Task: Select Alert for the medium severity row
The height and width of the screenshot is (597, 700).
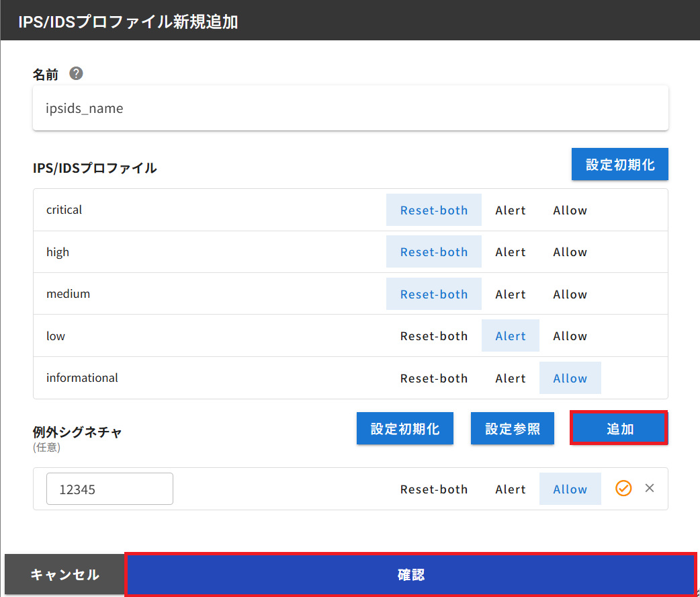Action: [x=510, y=294]
